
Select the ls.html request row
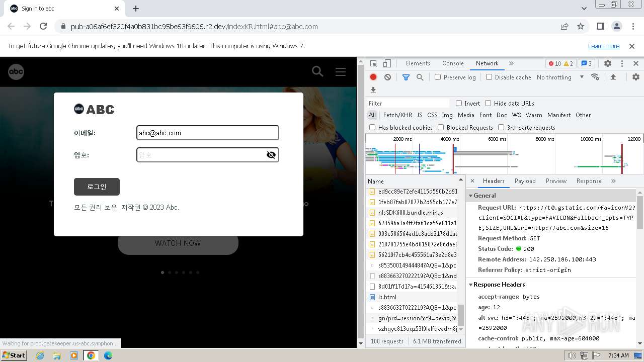point(413,297)
